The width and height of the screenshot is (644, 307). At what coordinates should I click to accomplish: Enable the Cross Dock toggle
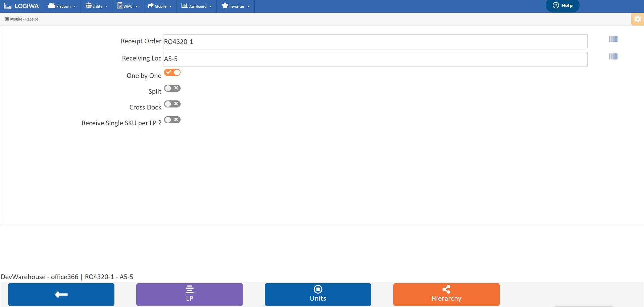tap(172, 104)
